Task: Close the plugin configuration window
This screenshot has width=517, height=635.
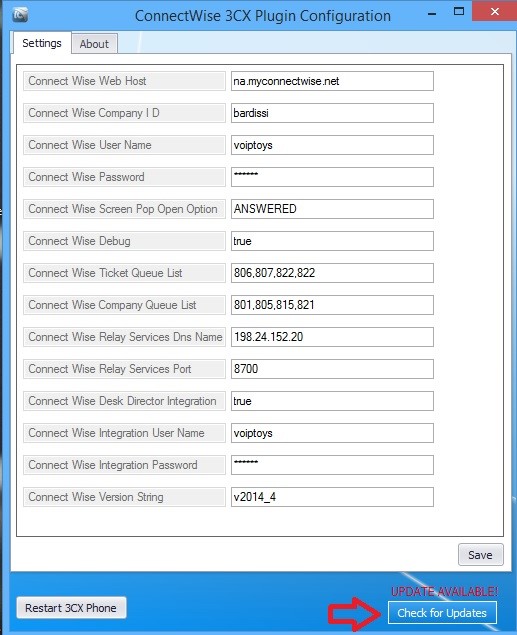Action: 494,11
